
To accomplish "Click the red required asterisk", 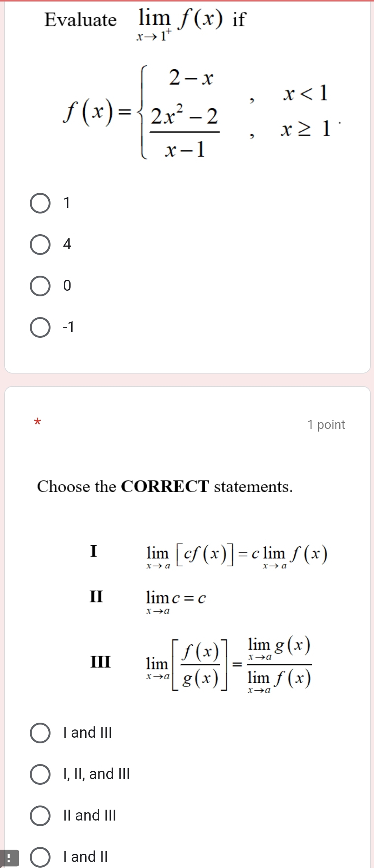I will click(x=37, y=422).
